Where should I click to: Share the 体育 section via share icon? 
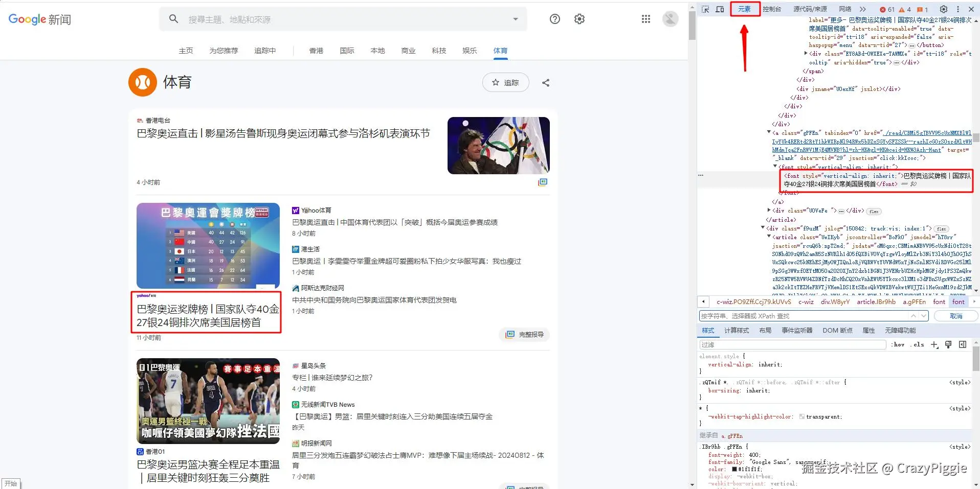pyautogui.click(x=546, y=83)
